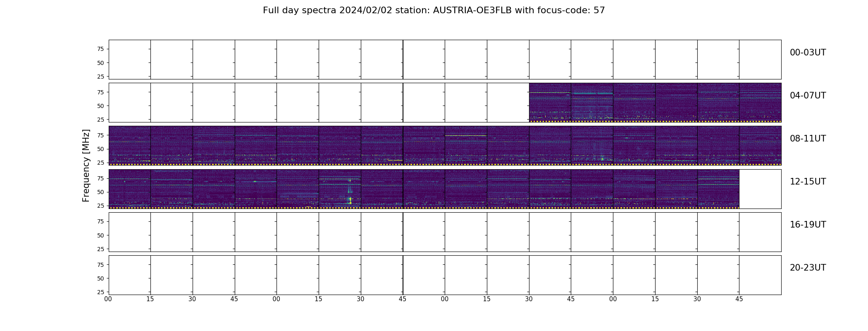Click the last spectrum panel in 08-11UT row

coord(760,146)
